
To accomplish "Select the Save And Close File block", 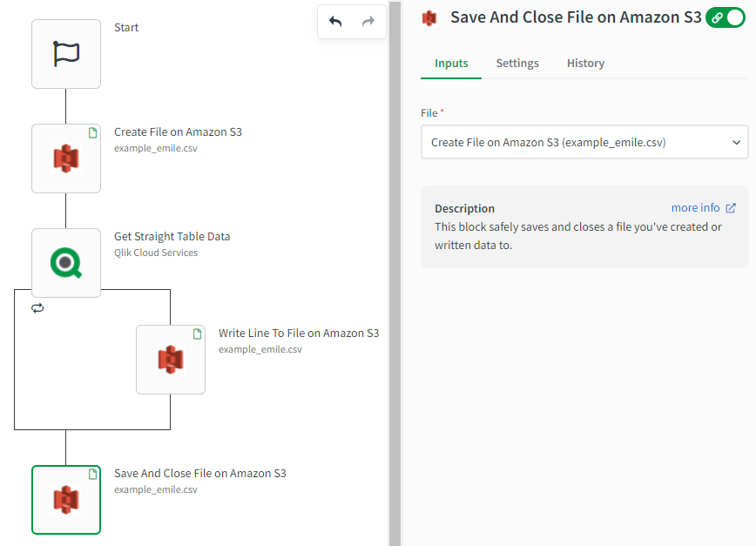I will tap(66, 499).
